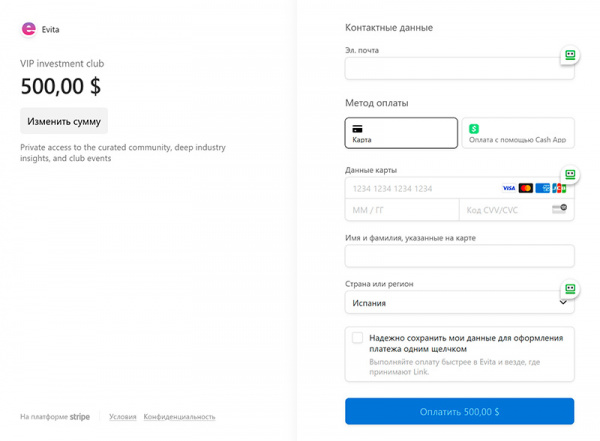Image resolution: width=600 pixels, height=441 pixels.
Task: Open the Конфиденциальность link
Action: (x=179, y=417)
